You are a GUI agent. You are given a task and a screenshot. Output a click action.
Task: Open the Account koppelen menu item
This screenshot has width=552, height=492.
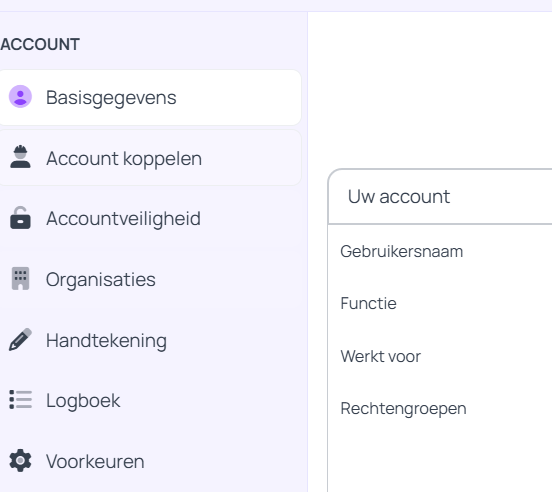click(150, 158)
